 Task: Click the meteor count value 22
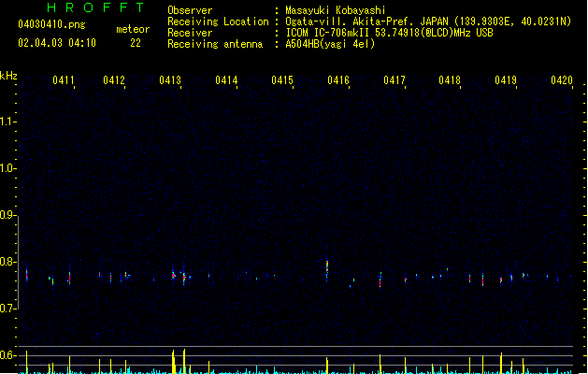136,43
